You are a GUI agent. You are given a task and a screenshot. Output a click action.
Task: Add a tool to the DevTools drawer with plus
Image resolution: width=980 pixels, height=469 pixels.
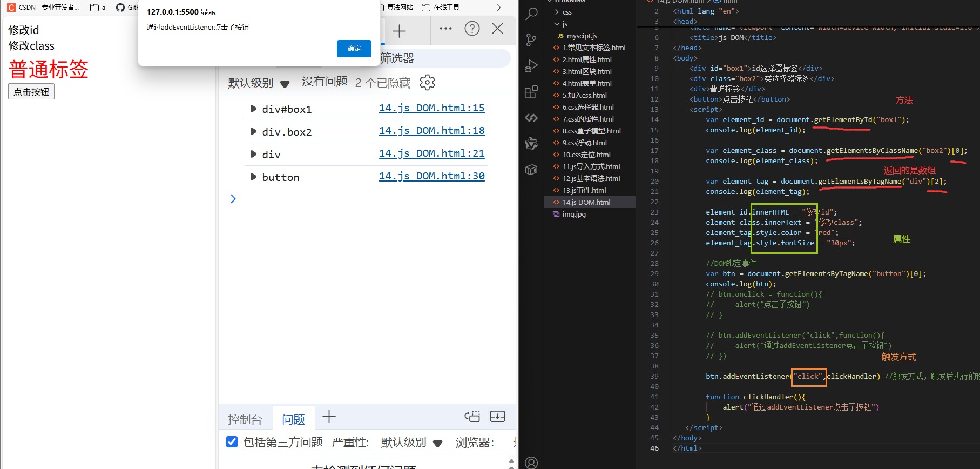(329, 417)
